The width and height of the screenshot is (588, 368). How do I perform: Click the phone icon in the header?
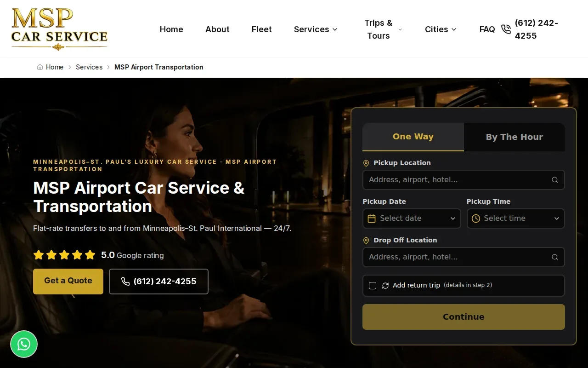click(x=506, y=29)
